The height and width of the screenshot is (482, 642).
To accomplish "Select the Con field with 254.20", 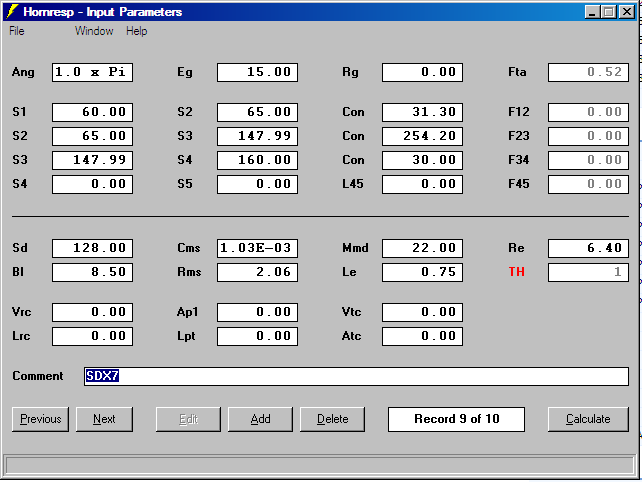I will pyautogui.click(x=423, y=136).
